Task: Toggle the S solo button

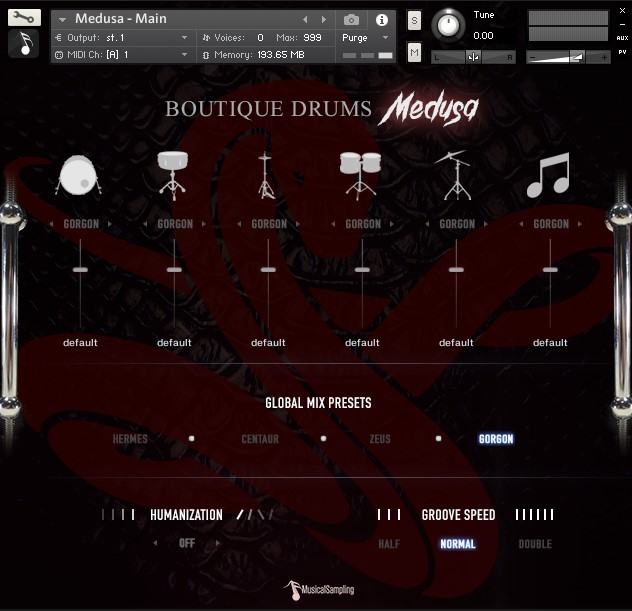Action: click(414, 21)
